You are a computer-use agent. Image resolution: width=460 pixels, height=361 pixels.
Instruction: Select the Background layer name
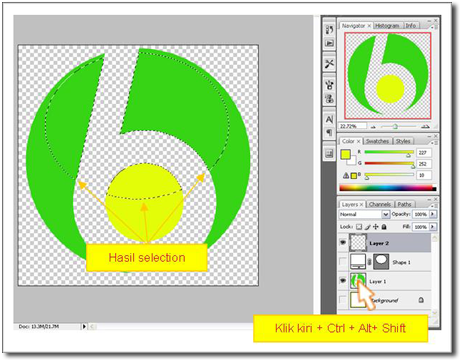coord(385,300)
